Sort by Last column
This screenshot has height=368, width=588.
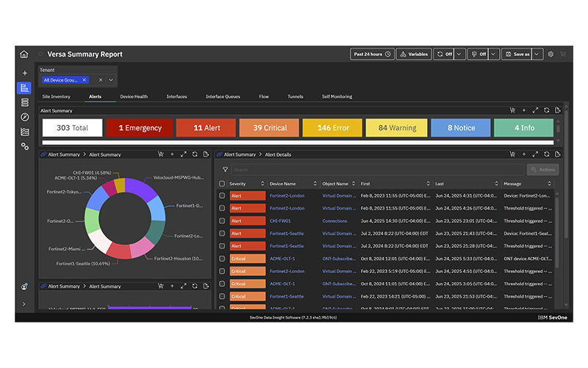(497, 183)
